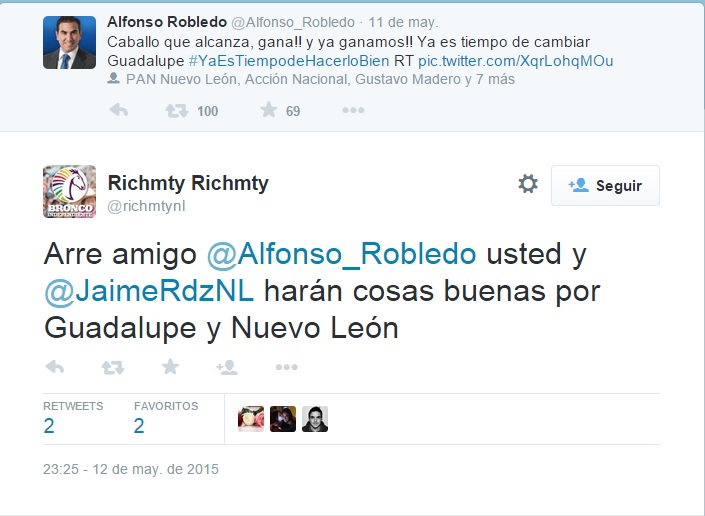The height and width of the screenshot is (516, 705).
Task: Open @JaimeRdzNL mention link
Action: pos(150,291)
